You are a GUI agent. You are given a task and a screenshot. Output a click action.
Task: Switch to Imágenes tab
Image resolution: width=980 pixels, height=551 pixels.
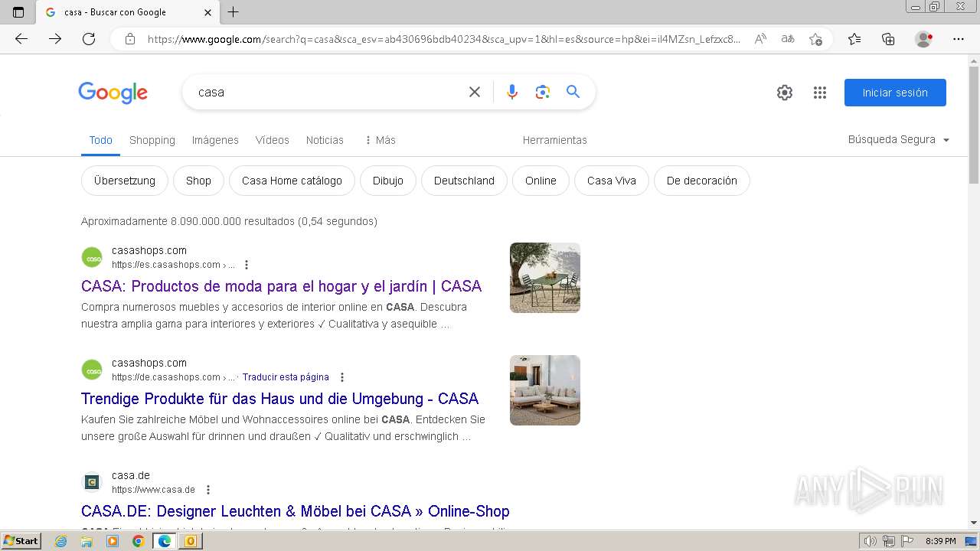click(215, 140)
